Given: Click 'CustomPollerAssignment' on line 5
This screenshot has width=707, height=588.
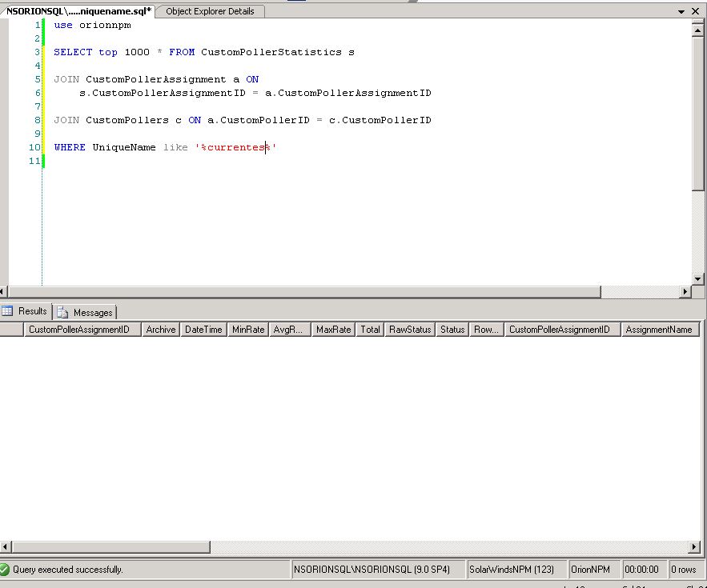Looking at the screenshot, I should click(156, 79).
